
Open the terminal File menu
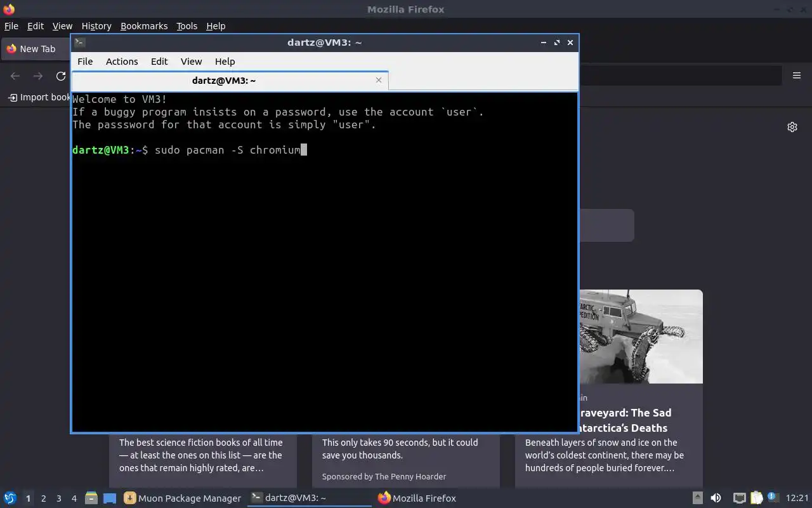point(85,62)
